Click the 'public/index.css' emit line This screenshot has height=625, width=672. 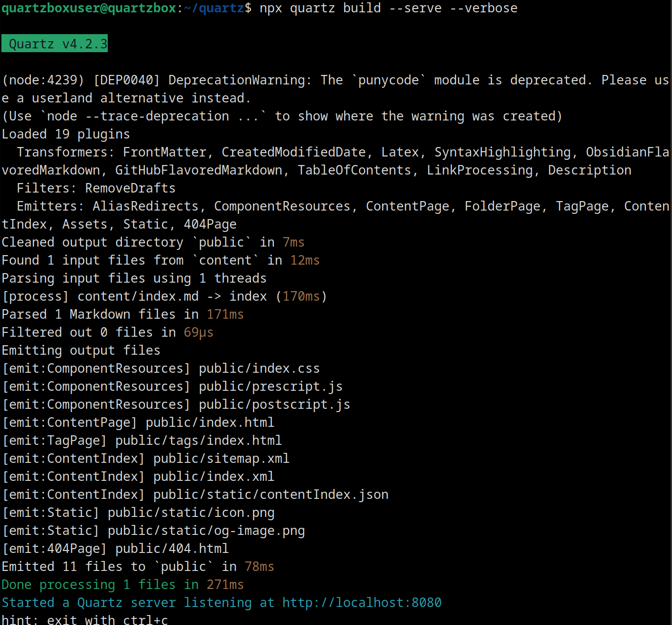tap(160, 368)
